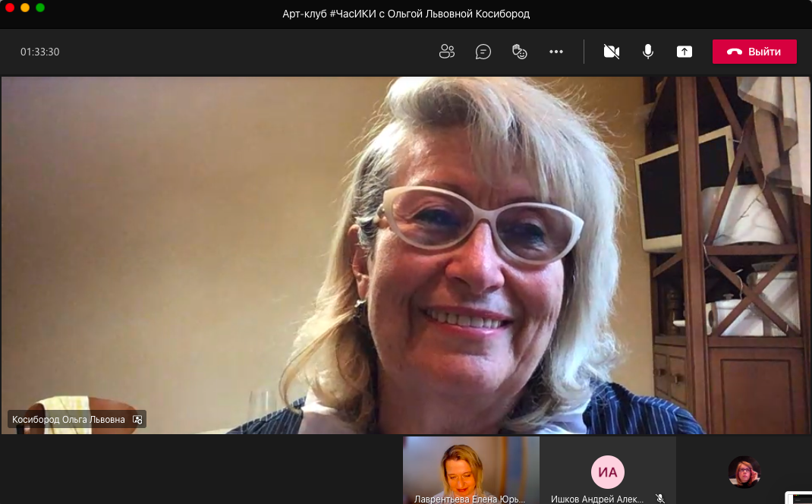
Task: Leave the meeting with Выйти button
Action: tap(754, 52)
